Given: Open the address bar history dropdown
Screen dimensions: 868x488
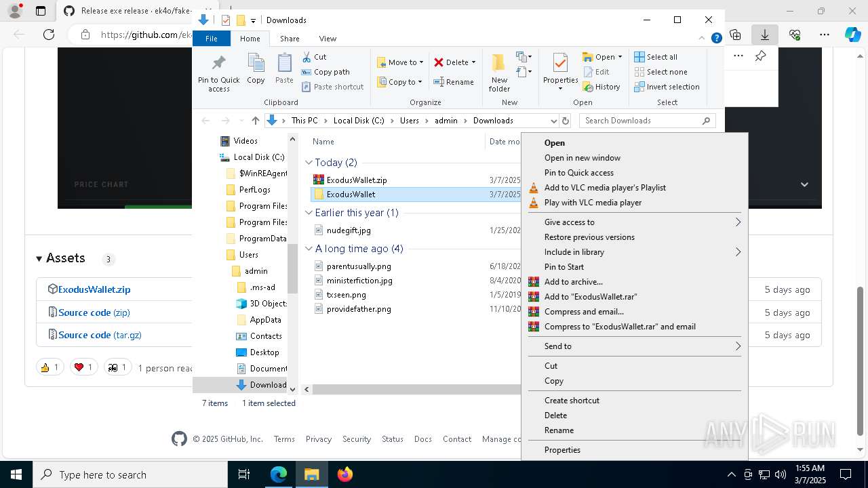Looking at the screenshot, I should click(x=554, y=121).
